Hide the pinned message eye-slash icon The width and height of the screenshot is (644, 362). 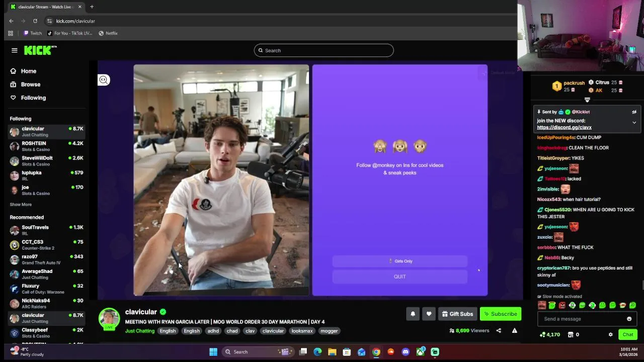click(634, 112)
